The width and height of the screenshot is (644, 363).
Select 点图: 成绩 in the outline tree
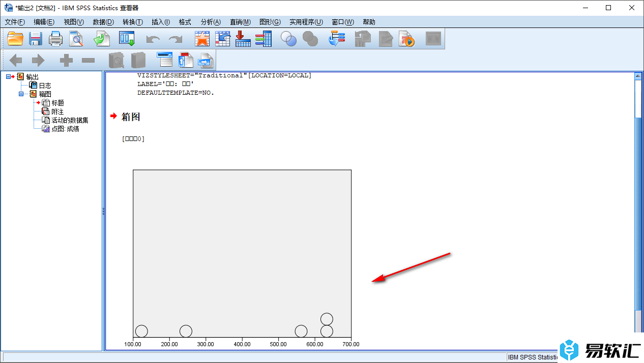point(65,129)
